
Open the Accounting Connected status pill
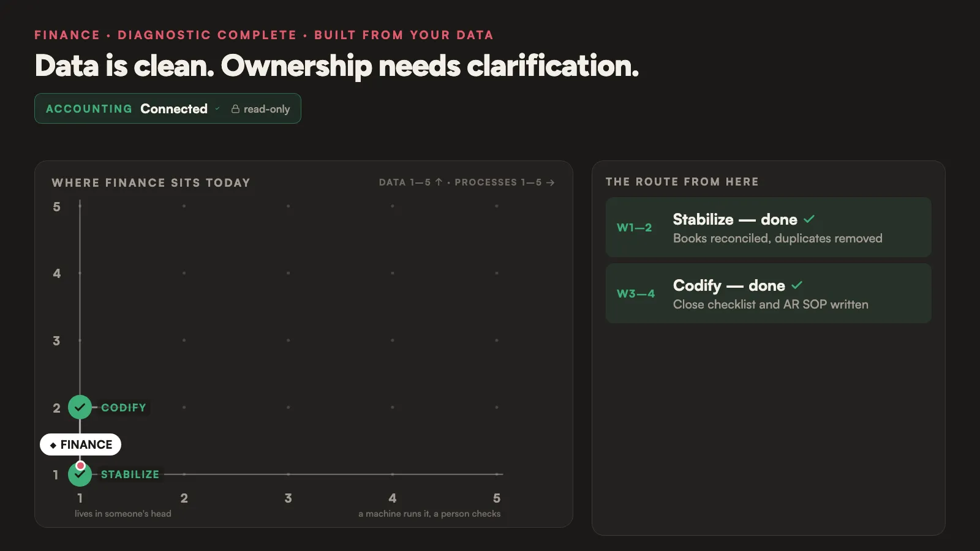pos(168,108)
